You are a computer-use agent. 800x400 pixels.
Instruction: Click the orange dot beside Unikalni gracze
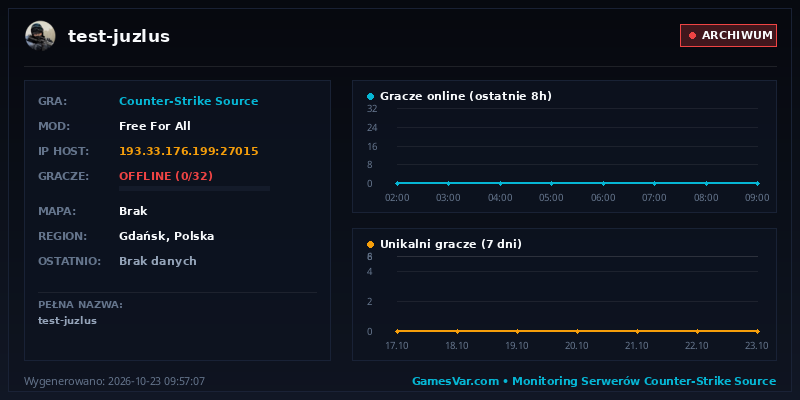(370, 244)
